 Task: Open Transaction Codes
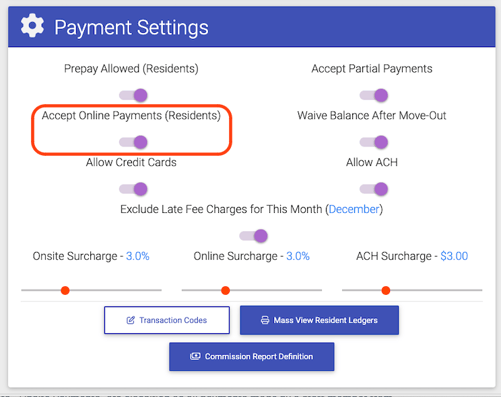click(x=167, y=320)
